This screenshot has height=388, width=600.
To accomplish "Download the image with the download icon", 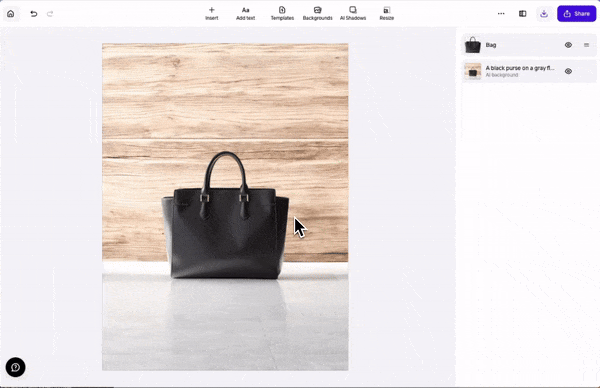I will [x=544, y=14].
